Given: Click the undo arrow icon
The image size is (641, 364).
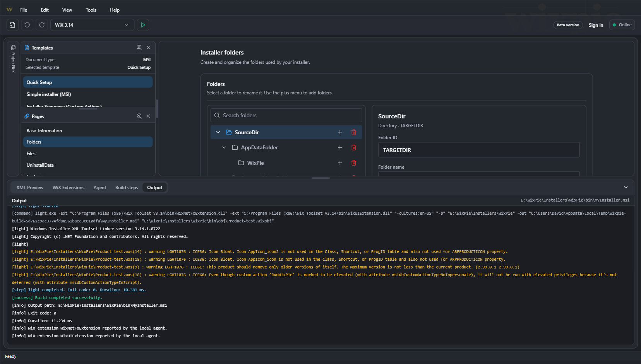Looking at the screenshot, I should tap(27, 25).
